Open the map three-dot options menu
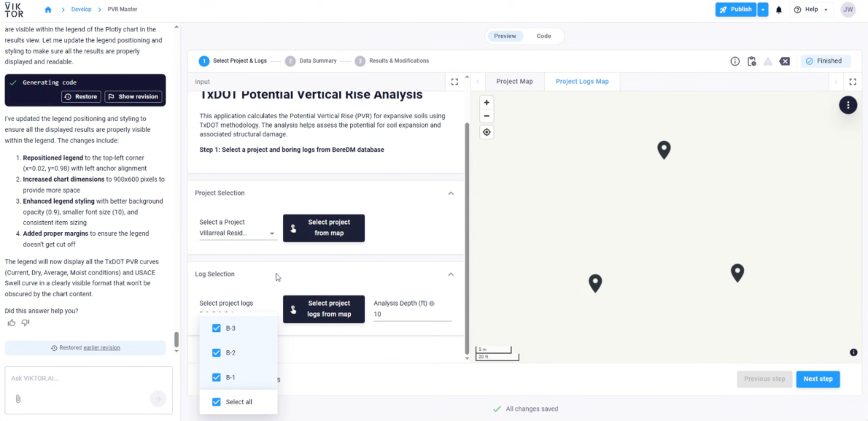The width and height of the screenshot is (868, 421). (x=848, y=105)
